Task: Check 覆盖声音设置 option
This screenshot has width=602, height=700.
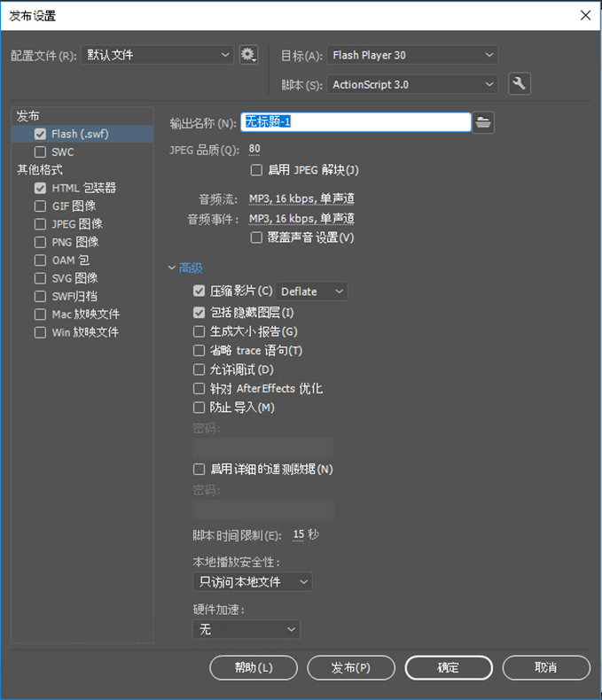Action: (256, 237)
